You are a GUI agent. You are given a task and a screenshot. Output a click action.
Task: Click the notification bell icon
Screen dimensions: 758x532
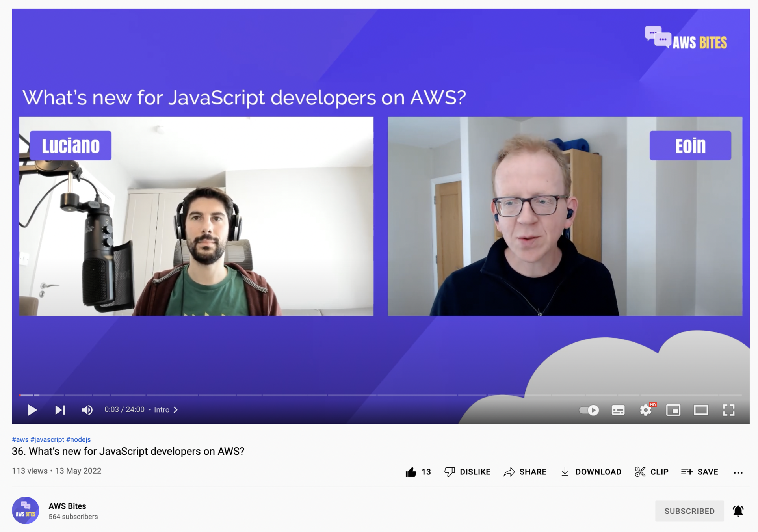[738, 511]
